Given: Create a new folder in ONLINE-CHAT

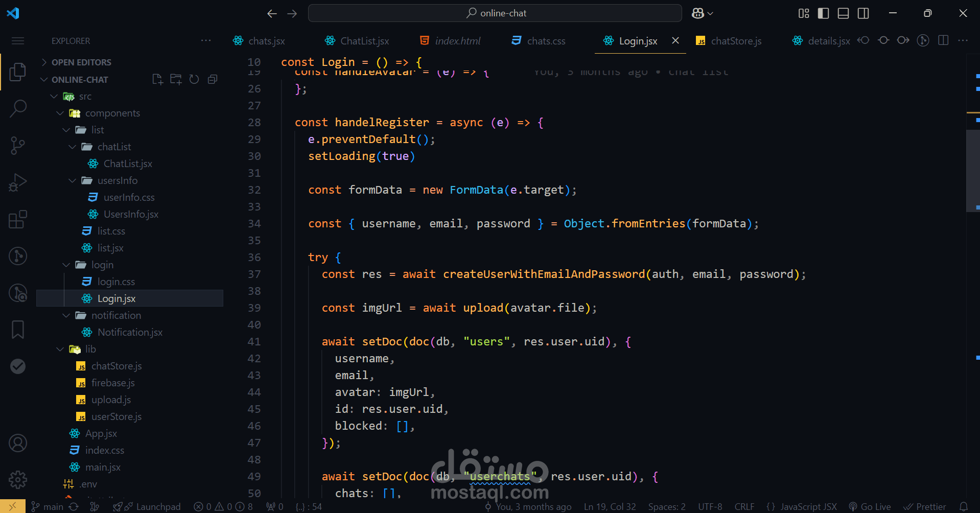Looking at the screenshot, I should pyautogui.click(x=176, y=79).
